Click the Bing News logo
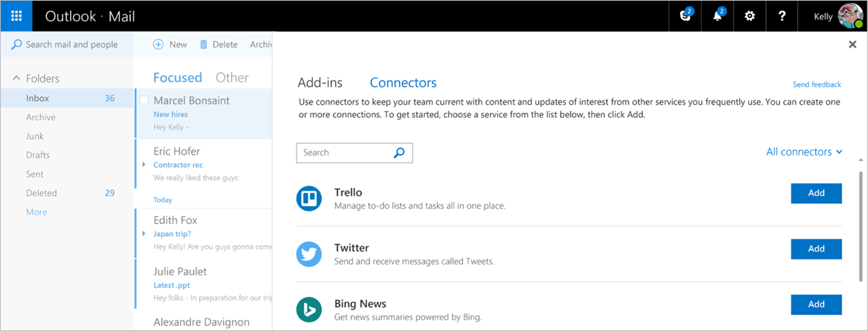Viewport: 868px width, 331px height. click(x=310, y=309)
